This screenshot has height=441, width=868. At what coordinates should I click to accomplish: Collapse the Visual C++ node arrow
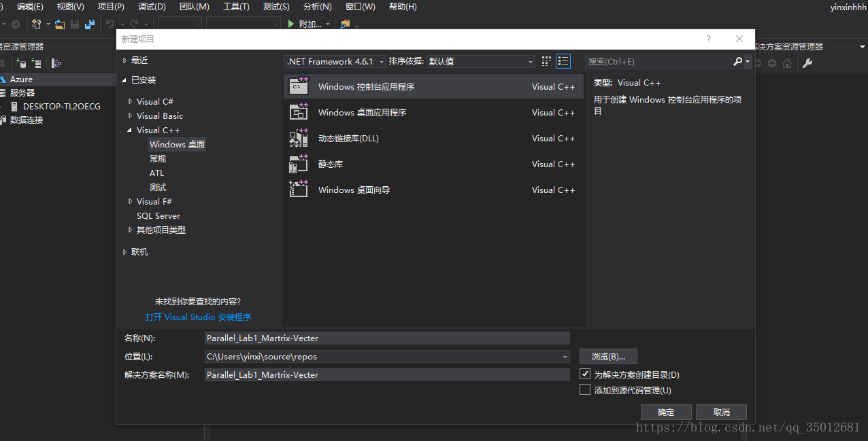pos(131,130)
